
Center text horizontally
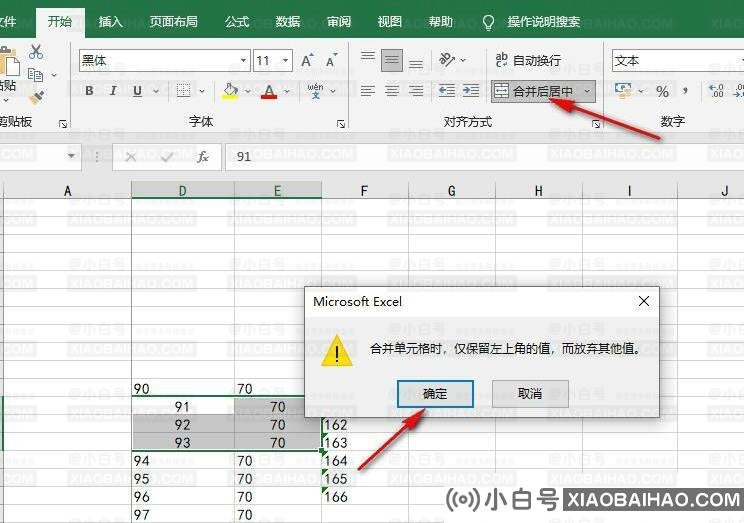(x=392, y=90)
